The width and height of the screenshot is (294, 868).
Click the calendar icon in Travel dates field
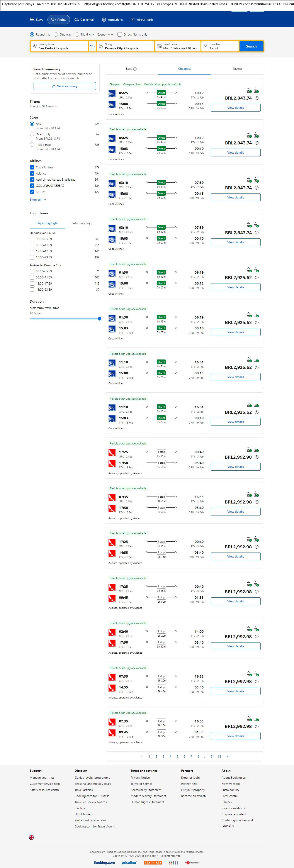pyautogui.click(x=159, y=46)
